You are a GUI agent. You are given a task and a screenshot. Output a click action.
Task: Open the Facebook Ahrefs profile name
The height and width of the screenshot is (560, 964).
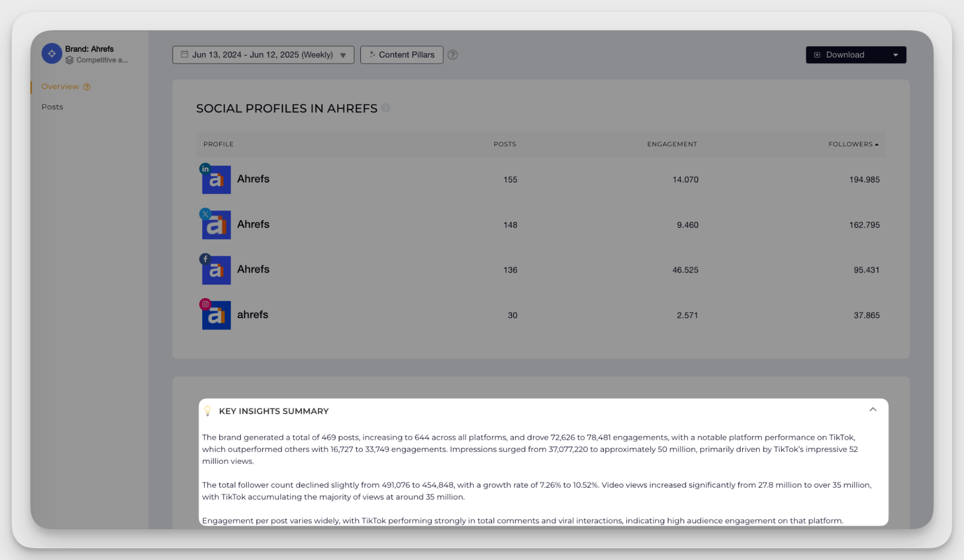[253, 269]
